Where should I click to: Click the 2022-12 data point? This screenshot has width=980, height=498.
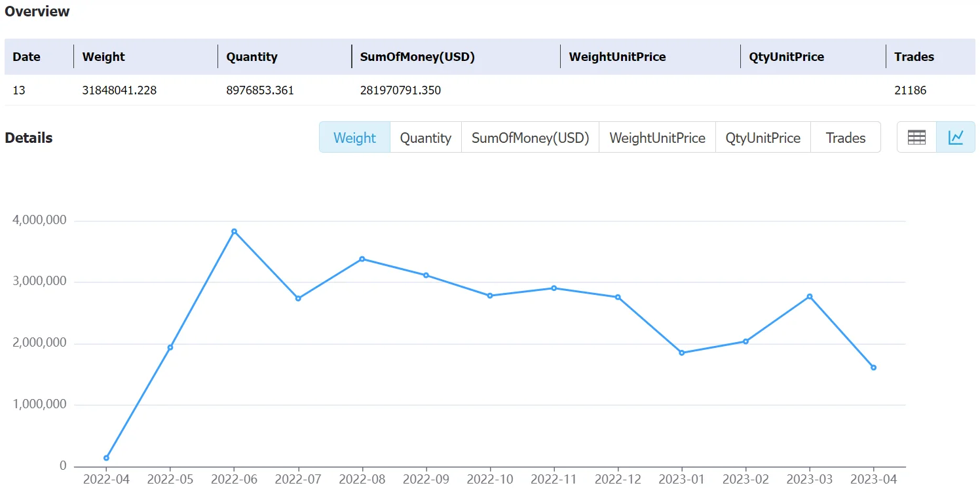coord(618,297)
